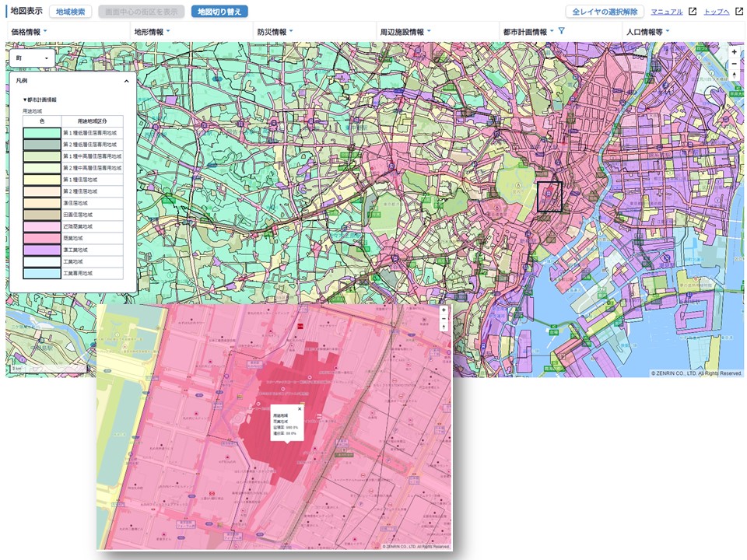Image resolution: width=747 pixels, height=560 pixels.
Task: Click the 地域検索 button
Action: click(x=71, y=12)
